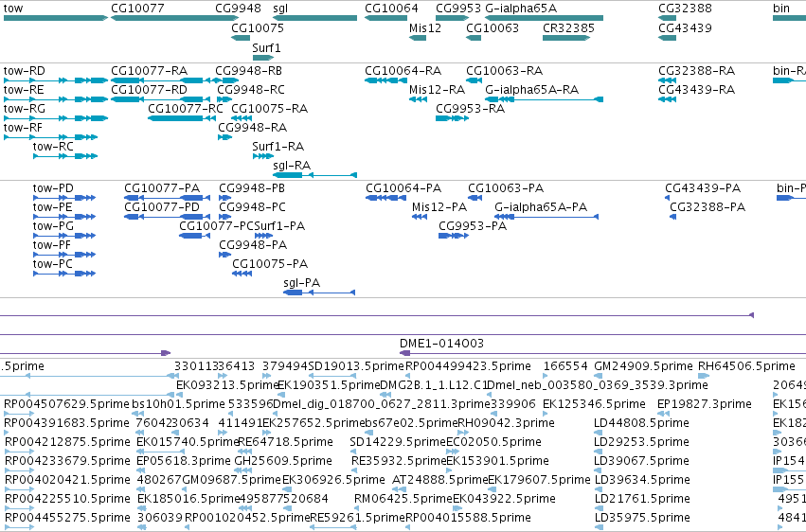Viewport: 806px width, 532px height.
Task: Click the GM24909.5prime EST label
Action: pos(643,366)
